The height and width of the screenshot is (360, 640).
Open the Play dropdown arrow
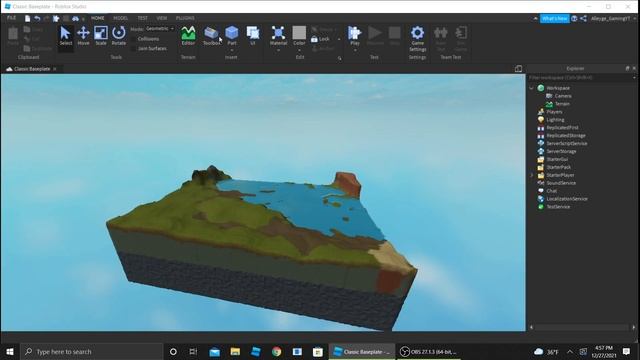[355, 51]
